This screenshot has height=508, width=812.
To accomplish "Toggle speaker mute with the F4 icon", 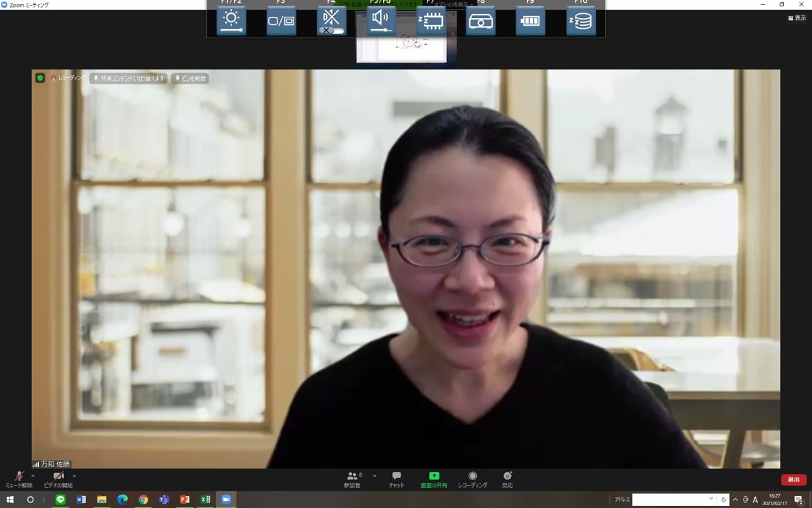I will (332, 20).
